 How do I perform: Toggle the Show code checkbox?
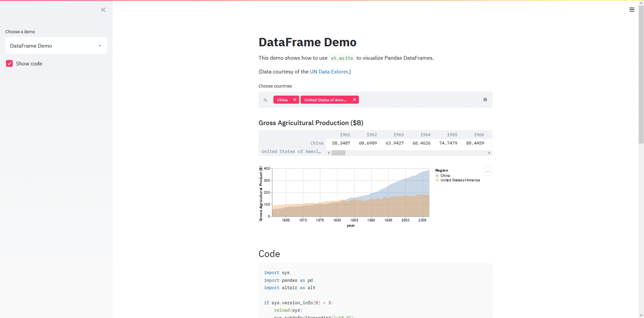[9, 63]
